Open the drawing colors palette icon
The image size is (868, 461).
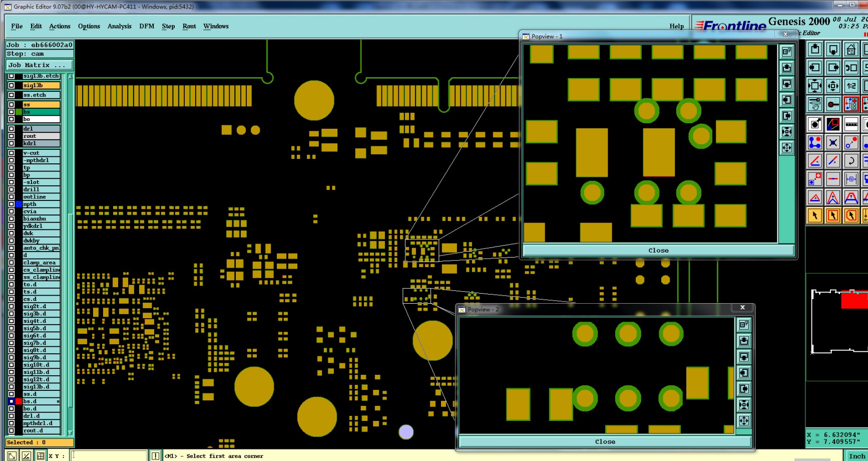click(815, 104)
